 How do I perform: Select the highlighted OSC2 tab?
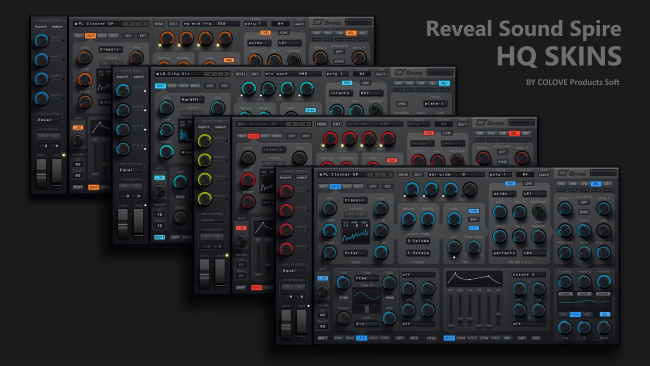coord(335,187)
